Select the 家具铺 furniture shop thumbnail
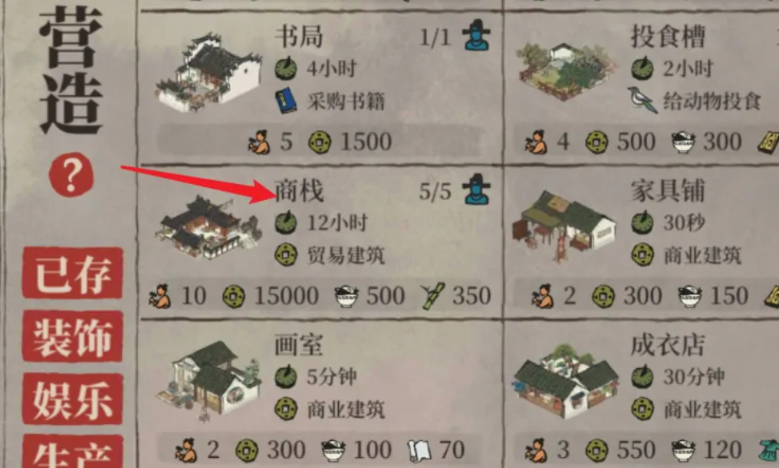Image resolution: width=779 pixels, height=468 pixels. pyautogui.click(x=565, y=226)
